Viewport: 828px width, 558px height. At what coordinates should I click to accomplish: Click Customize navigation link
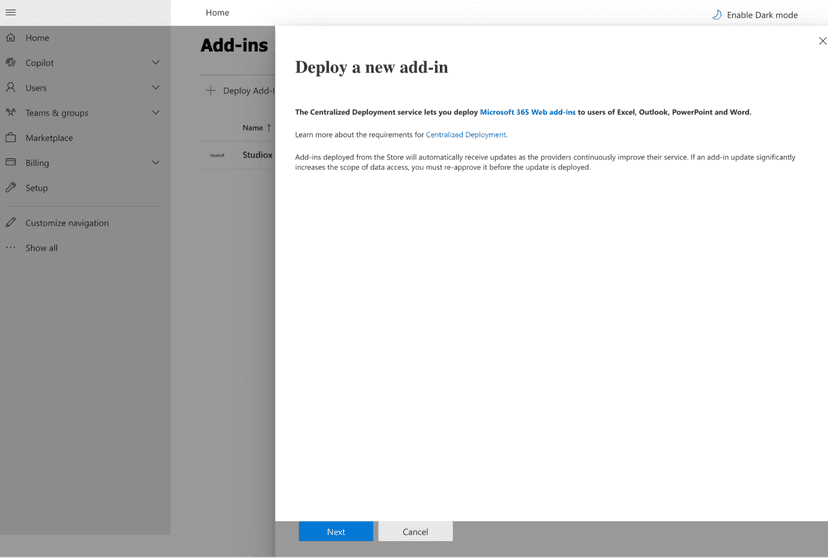click(x=67, y=223)
